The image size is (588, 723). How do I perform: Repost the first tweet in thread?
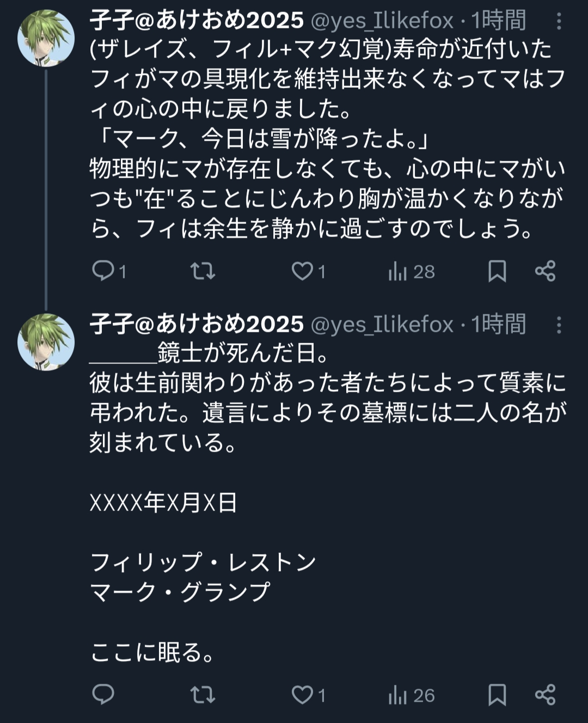coord(203,271)
